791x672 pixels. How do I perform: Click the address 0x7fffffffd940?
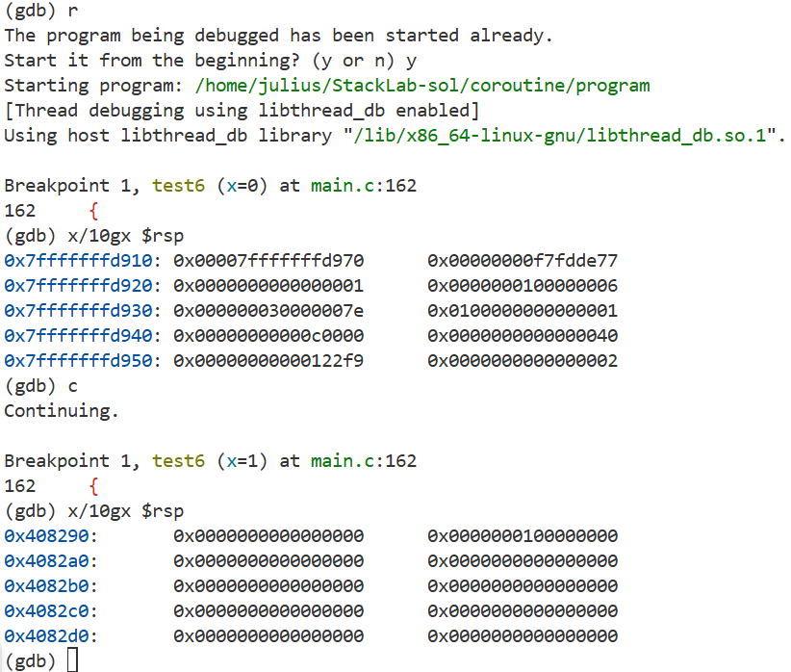pos(83,336)
